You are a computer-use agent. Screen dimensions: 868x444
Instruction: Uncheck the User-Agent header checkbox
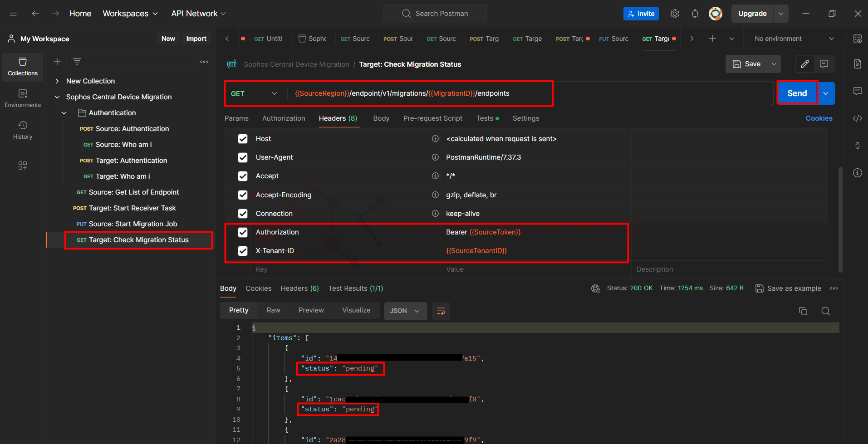(x=243, y=157)
